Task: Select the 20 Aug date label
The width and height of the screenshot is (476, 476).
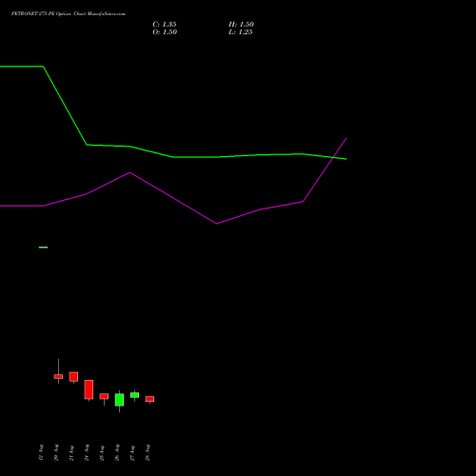Action: (56, 452)
